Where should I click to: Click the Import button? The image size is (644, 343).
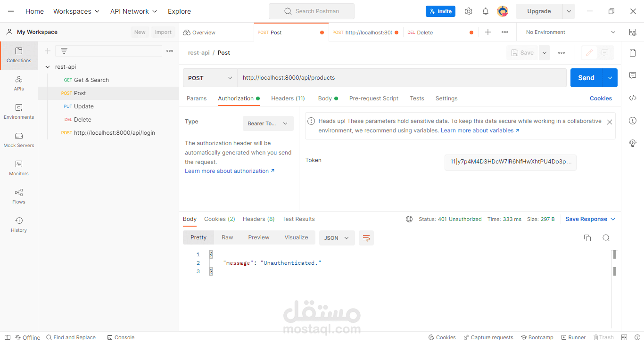pos(163,32)
